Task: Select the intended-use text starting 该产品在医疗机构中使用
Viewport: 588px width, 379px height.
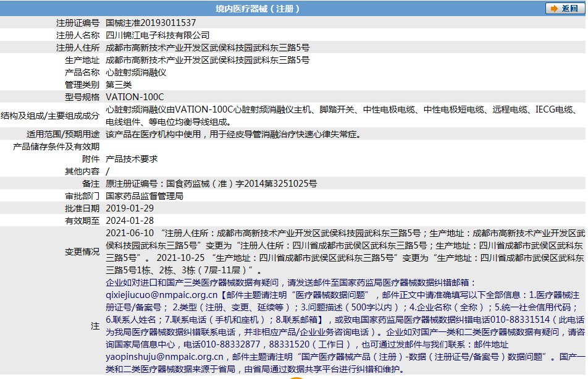Action: (x=233, y=134)
